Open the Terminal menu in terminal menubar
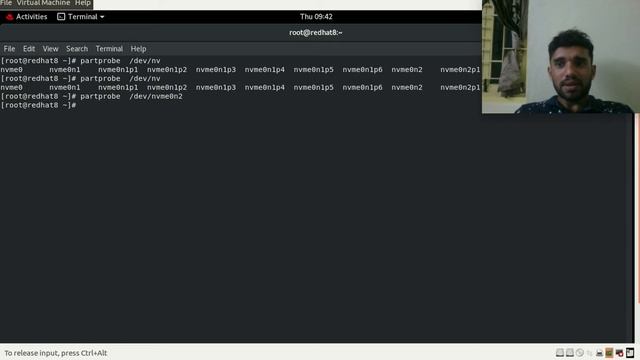Screen dimensions: 640x360 pyautogui.click(x=109, y=49)
